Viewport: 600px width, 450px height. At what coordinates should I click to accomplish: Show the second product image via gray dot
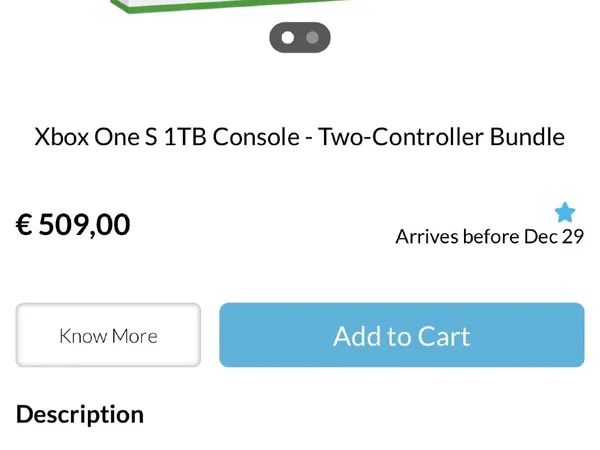(312, 38)
